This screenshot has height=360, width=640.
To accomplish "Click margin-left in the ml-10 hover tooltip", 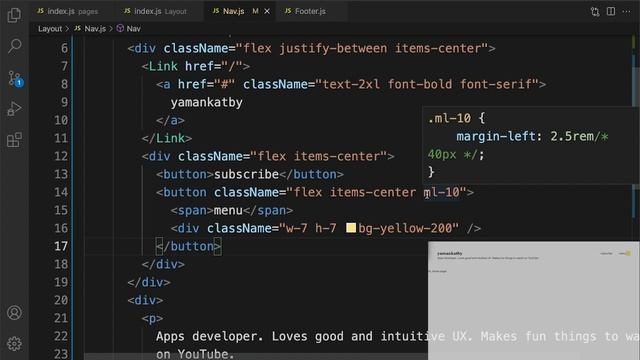I will click(496, 136).
